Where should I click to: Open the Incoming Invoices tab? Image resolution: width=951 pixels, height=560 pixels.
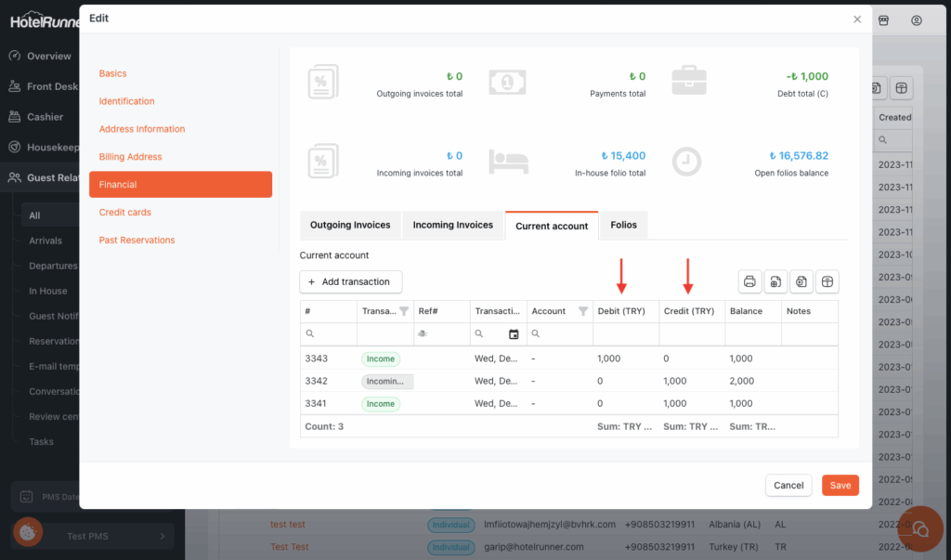pos(452,225)
